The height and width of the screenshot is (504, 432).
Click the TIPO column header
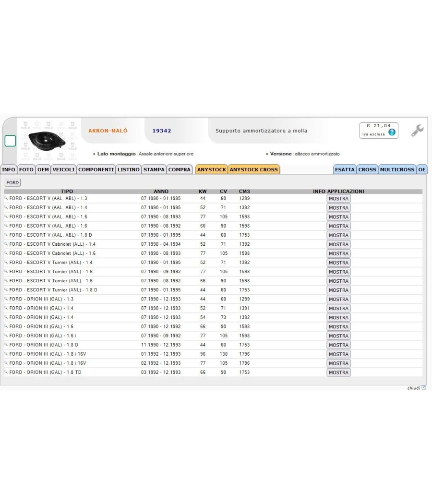(67, 191)
